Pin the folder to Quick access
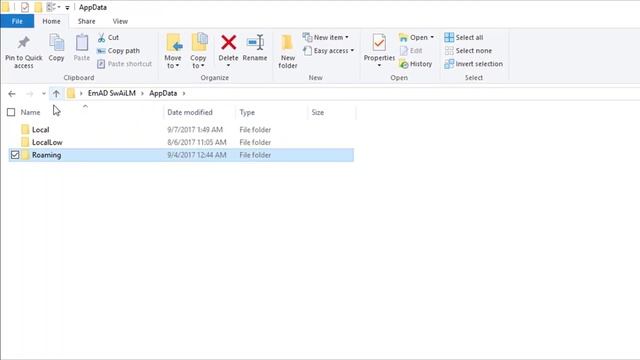The height and width of the screenshot is (360, 640). tap(24, 52)
